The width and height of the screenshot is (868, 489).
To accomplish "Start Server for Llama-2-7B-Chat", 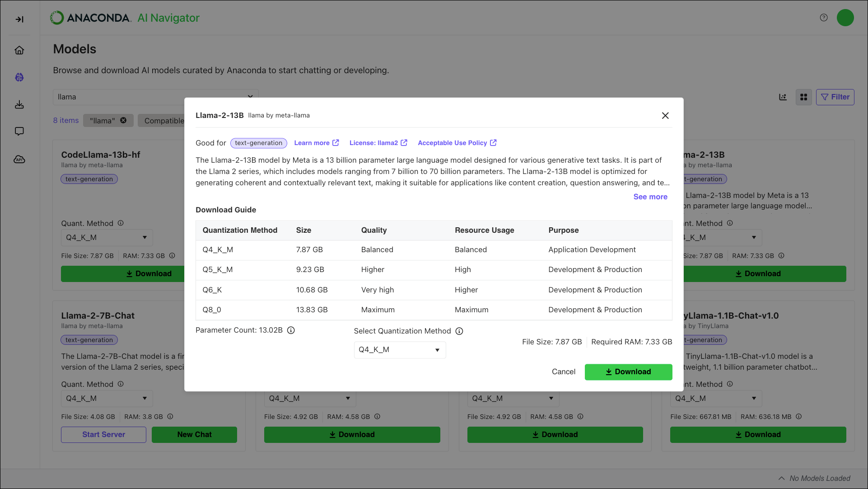I will pos(103,435).
